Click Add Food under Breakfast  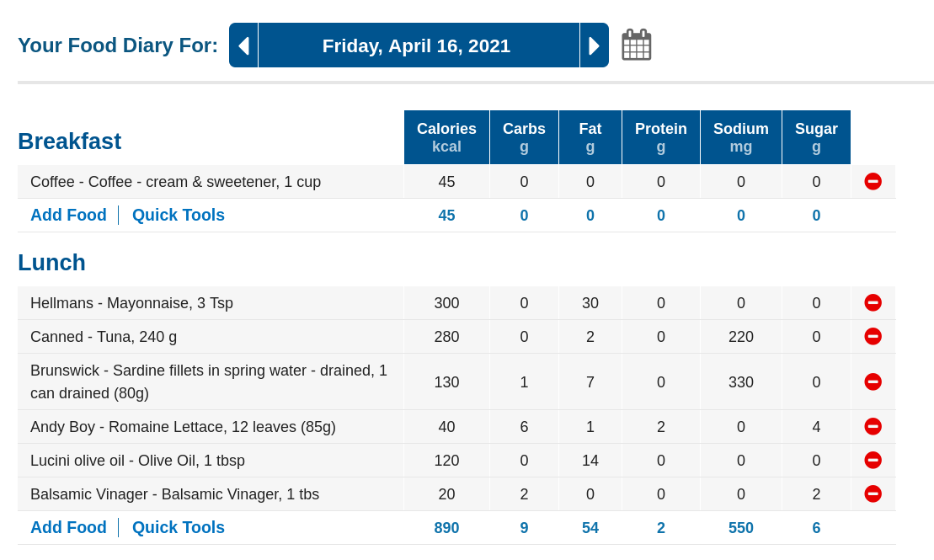[x=68, y=215]
